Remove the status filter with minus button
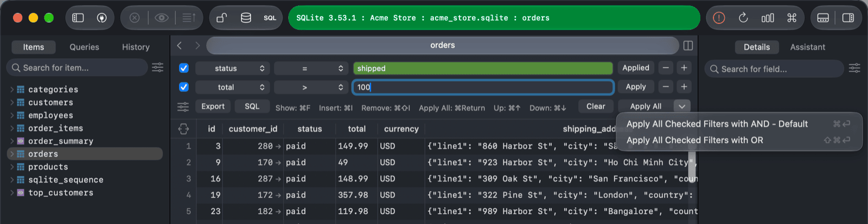Image resolution: width=868 pixels, height=224 pixels. click(666, 68)
